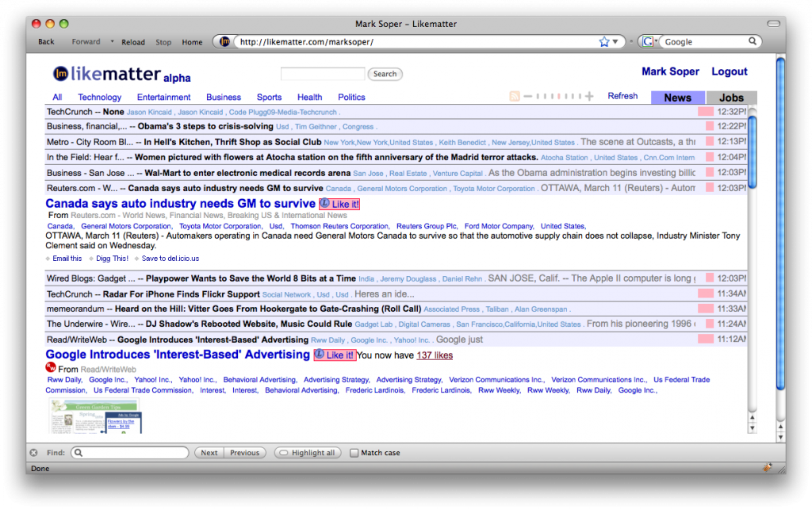The image size is (812, 510).
Task: Open the Google search engine dropdown
Action: tap(649, 41)
